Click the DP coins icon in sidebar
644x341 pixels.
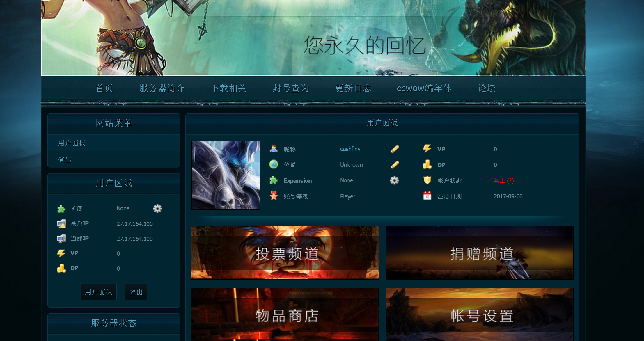coord(61,268)
